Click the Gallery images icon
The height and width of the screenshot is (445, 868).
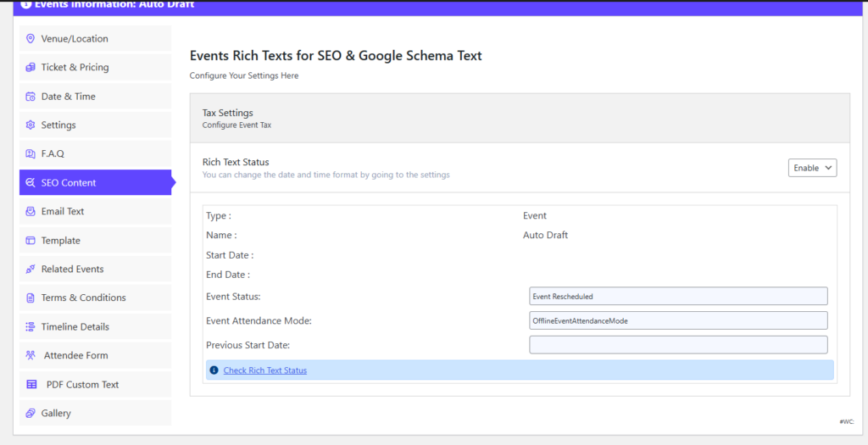(31, 414)
